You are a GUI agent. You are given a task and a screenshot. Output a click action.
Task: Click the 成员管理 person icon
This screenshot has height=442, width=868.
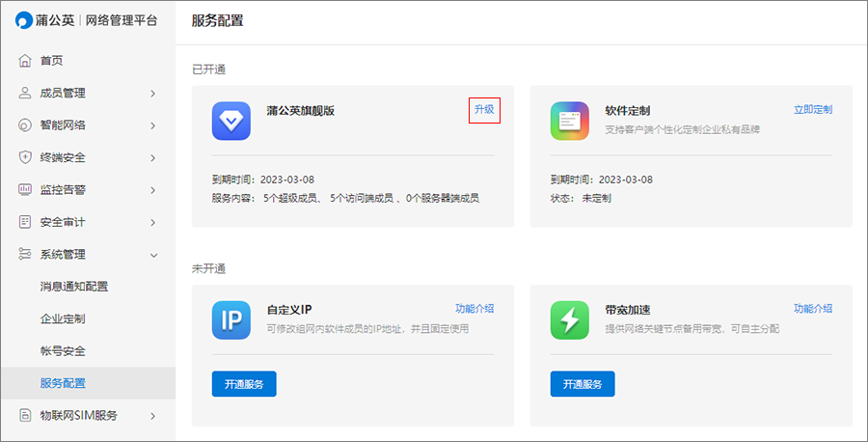click(x=25, y=93)
